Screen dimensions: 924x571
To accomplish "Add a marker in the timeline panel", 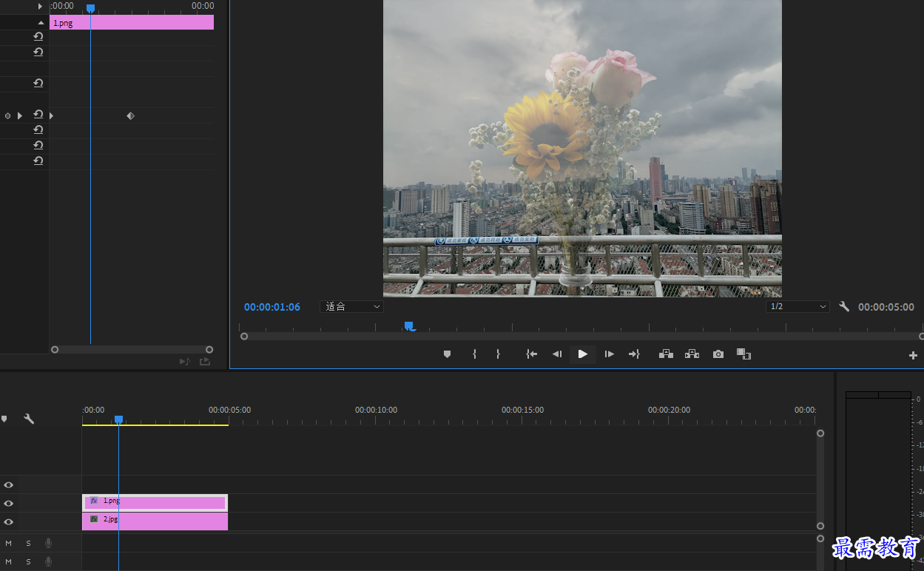I will 4,419.
